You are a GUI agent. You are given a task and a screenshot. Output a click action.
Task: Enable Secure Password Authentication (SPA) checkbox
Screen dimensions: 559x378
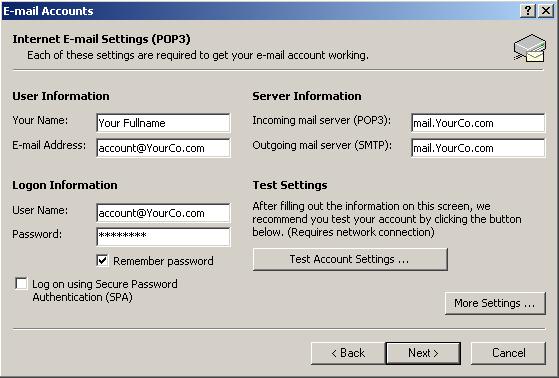pyautogui.click(x=21, y=284)
